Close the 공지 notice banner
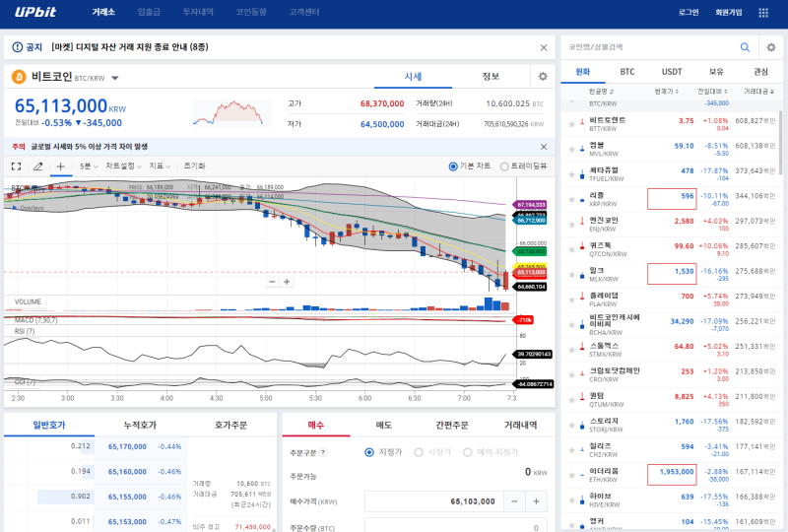This screenshot has height=532, width=788. click(544, 47)
